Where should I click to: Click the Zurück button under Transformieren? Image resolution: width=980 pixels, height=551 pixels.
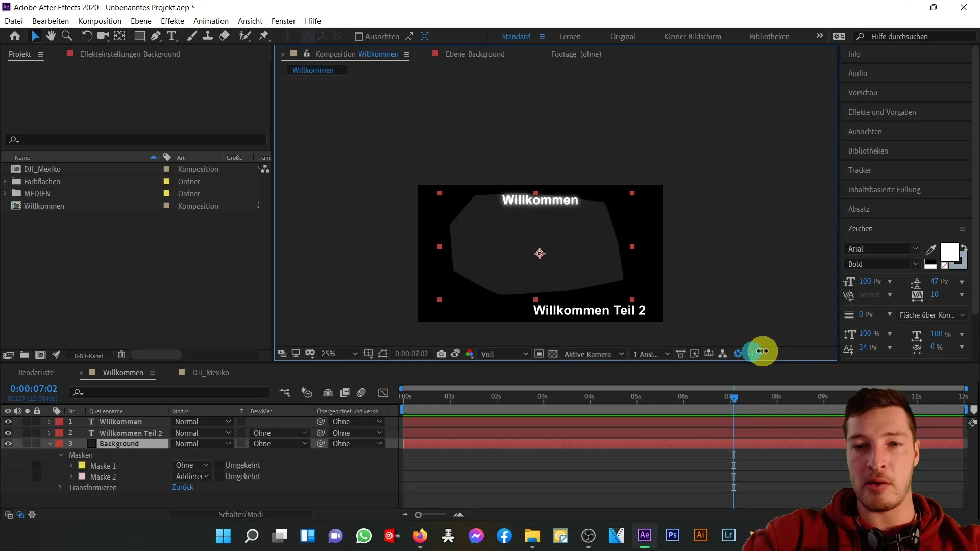click(182, 487)
